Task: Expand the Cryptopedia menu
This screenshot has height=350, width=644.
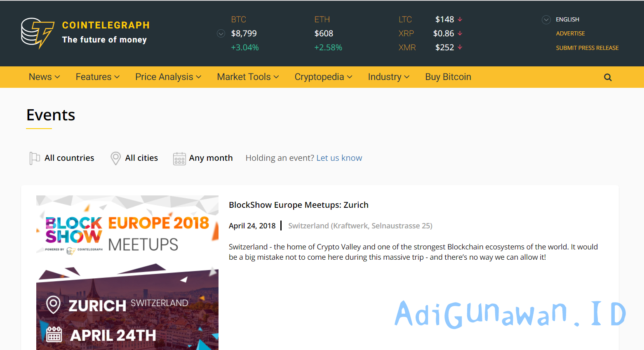Action: pyautogui.click(x=324, y=77)
